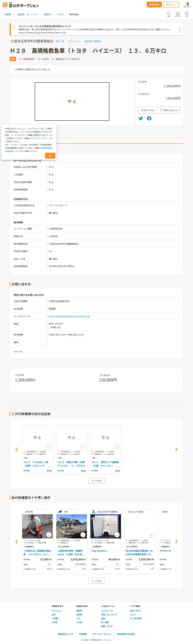Open the H23 救助工作車 listing title
The width and height of the screenshot is (193, 644).
tap(71, 464)
